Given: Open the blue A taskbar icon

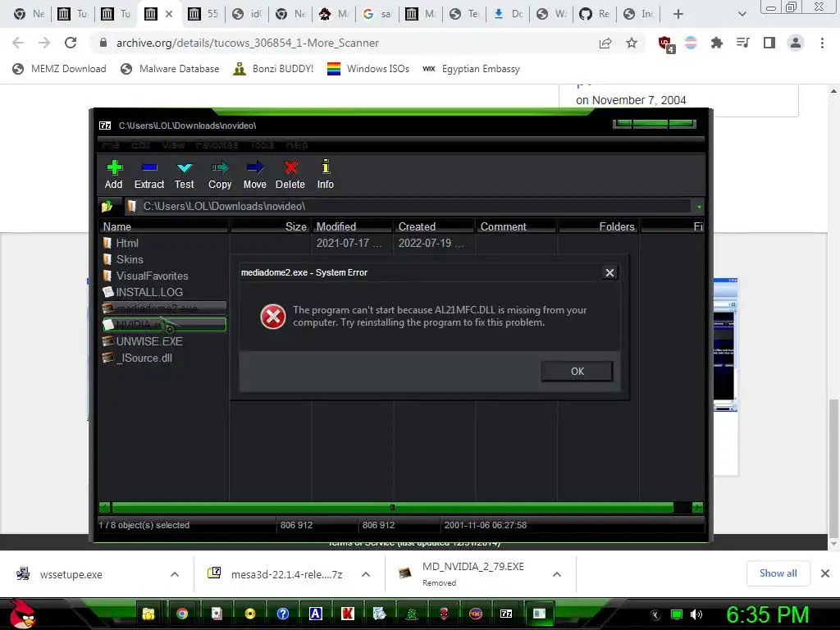Looking at the screenshot, I should [316, 614].
